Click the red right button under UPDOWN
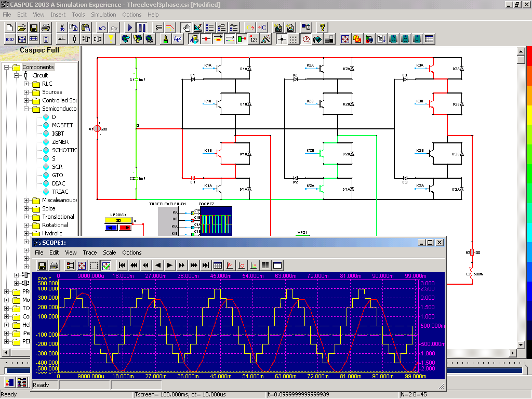 click(x=125, y=228)
